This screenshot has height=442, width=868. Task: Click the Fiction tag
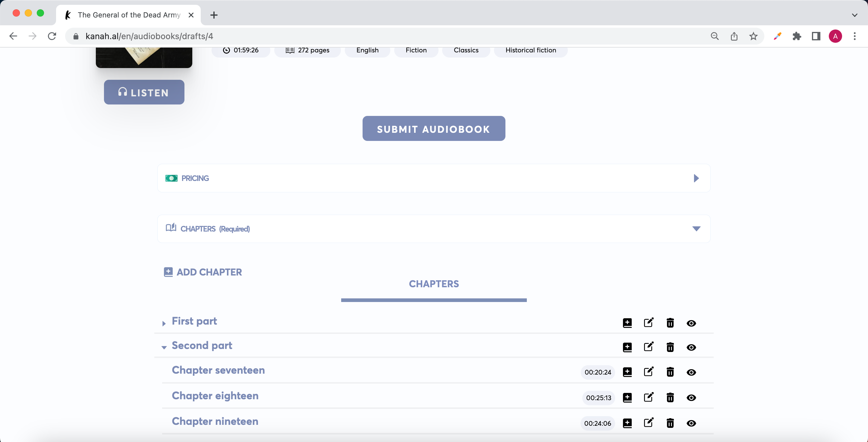click(x=416, y=50)
